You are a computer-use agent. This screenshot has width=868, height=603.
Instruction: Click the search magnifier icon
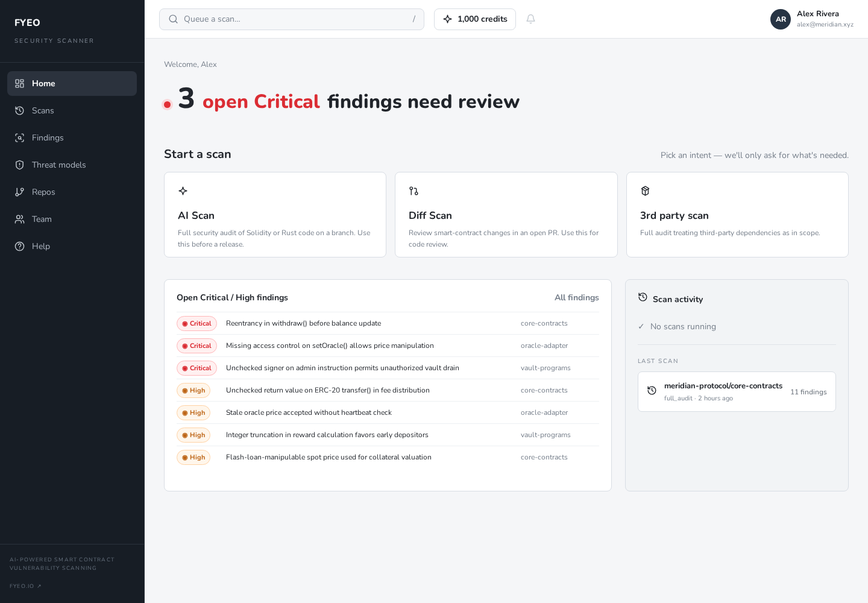173,19
